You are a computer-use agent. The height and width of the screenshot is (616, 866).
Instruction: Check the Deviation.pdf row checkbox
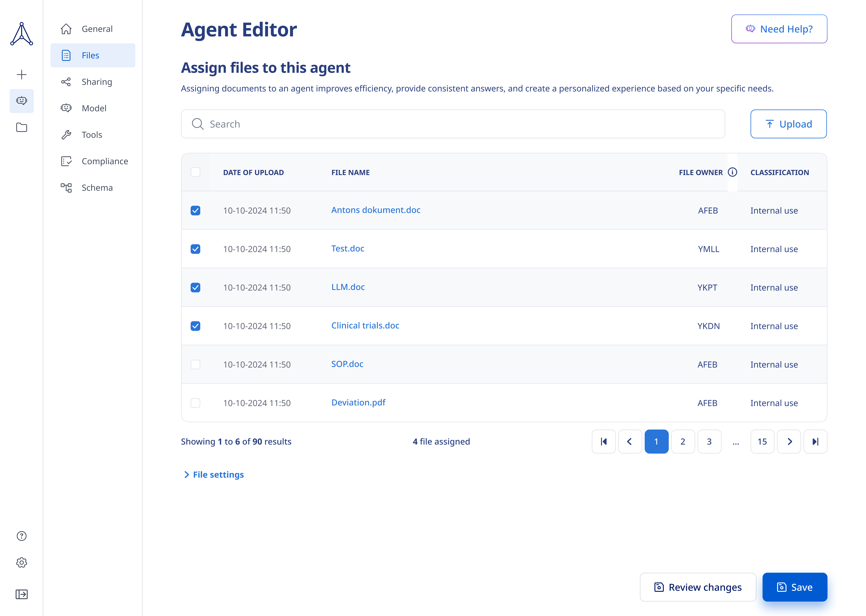coord(195,403)
